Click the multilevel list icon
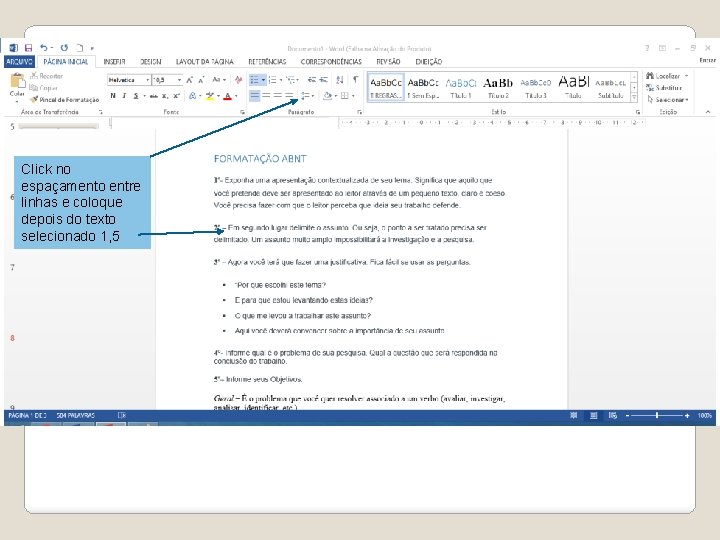 pyautogui.click(x=290, y=80)
